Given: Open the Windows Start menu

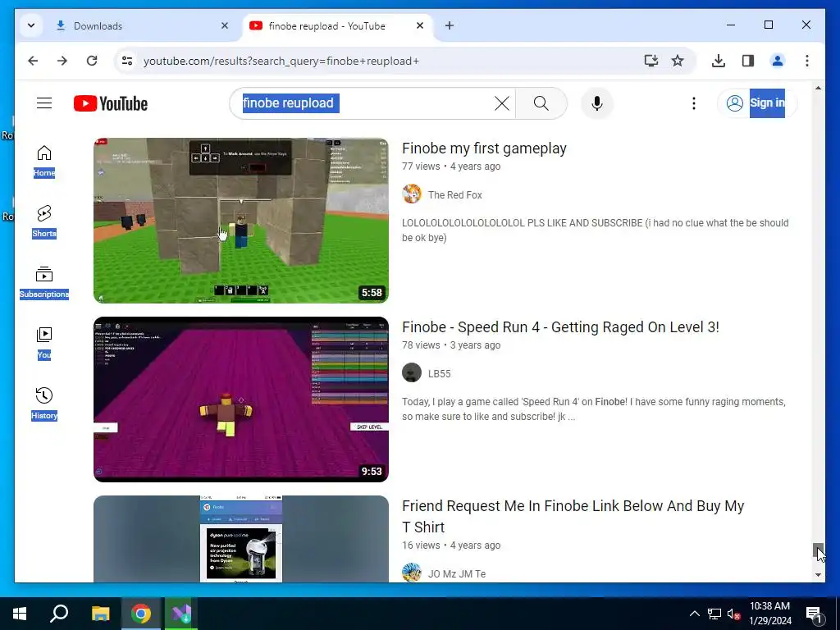Looking at the screenshot, I should point(20,614).
